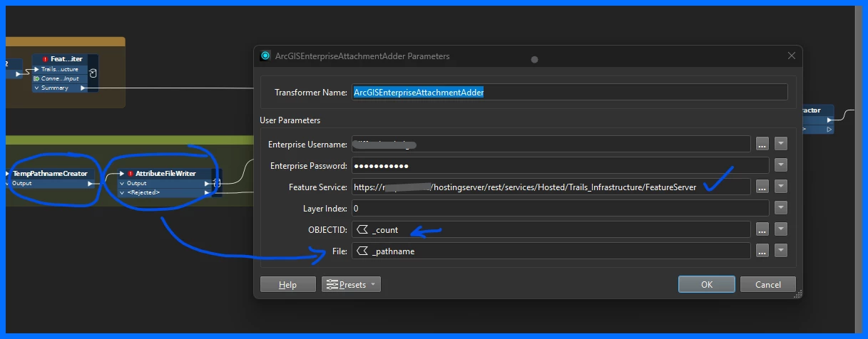
Task: Click the OBJECTID field showing _count
Action: pos(551,229)
